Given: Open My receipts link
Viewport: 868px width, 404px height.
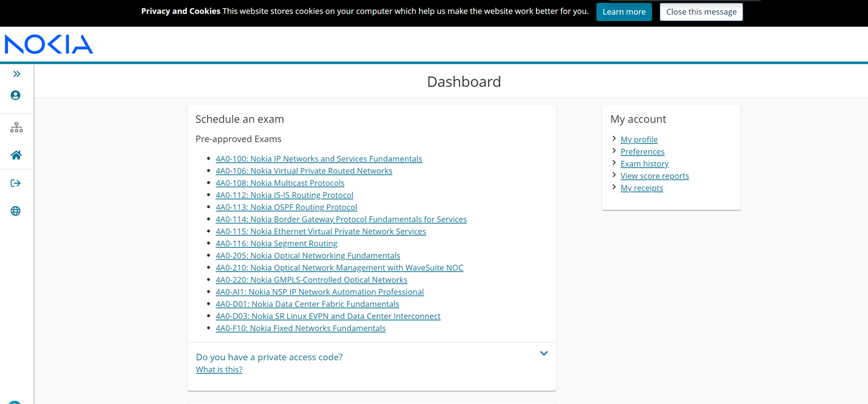Looking at the screenshot, I should (642, 188).
